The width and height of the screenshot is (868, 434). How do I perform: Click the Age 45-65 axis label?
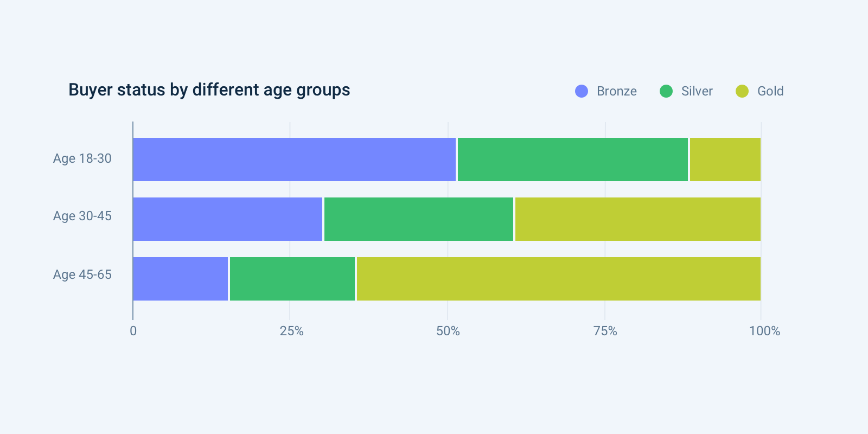tap(82, 275)
